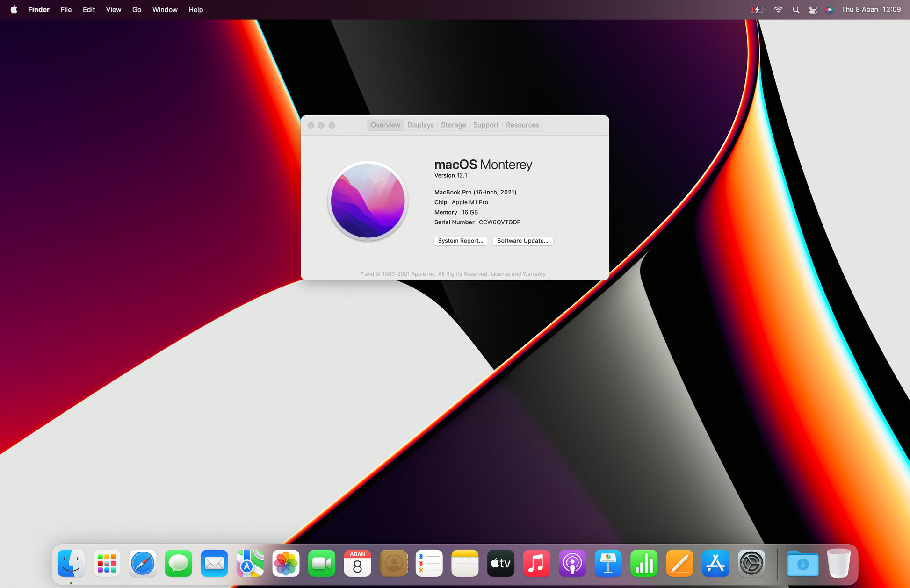Screen dimensions: 910x588
Task: Click the Wi-Fi status icon
Action: tap(778, 10)
